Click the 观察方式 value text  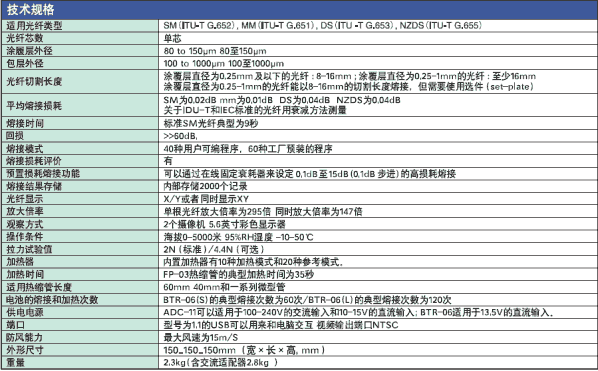point(225,224)
